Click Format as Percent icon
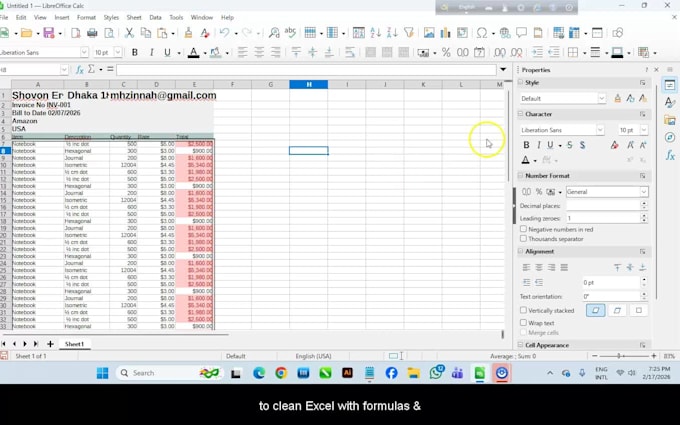The image size is (680, 425). click(x=446, y=52)
